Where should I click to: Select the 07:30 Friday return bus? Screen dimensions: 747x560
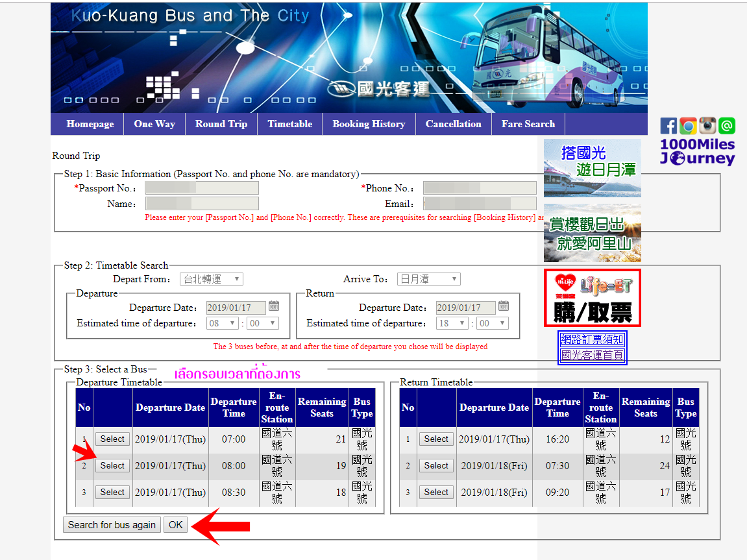(x=436, y=466)
